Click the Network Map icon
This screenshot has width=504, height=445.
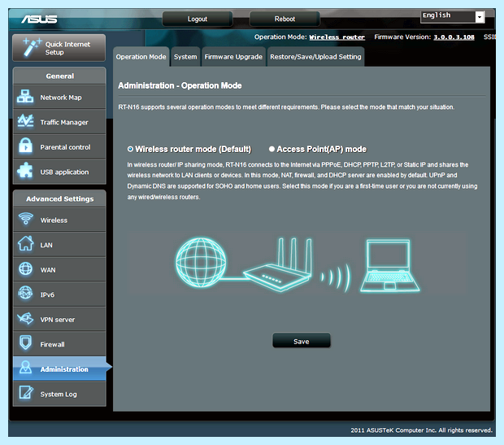25,97
